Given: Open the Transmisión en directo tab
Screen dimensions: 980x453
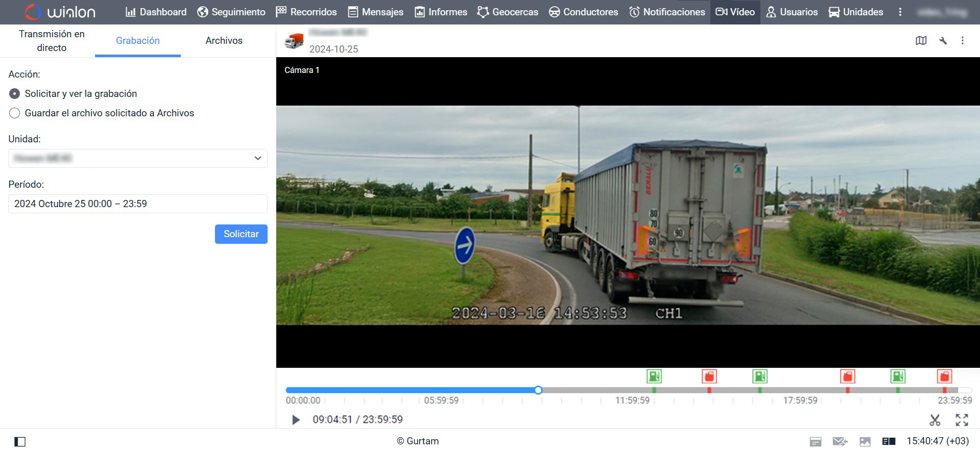Looking at the screenshot, I should tap(52, 41).
